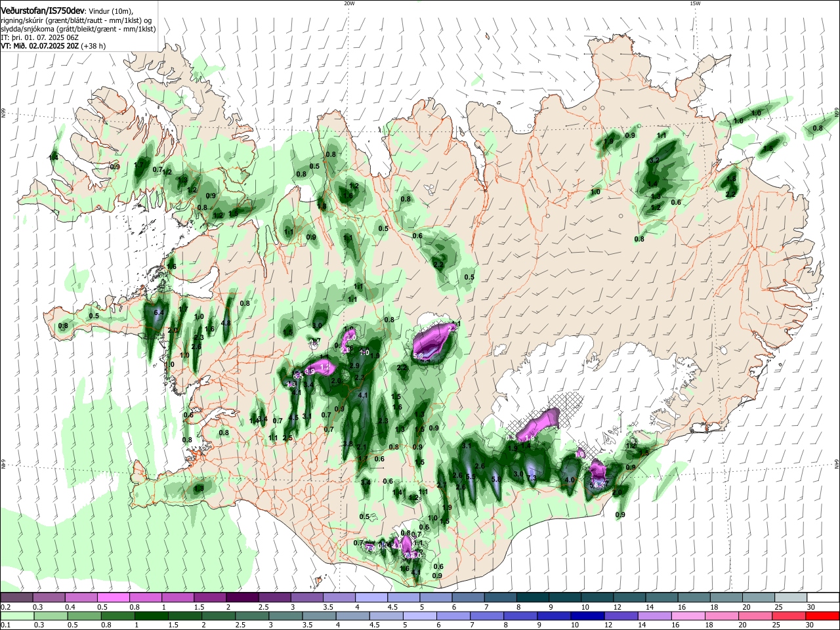This screenshot has width=840, height=630.
Task: Click the "Vindur (10m)" header text
Action: point(110,11)
